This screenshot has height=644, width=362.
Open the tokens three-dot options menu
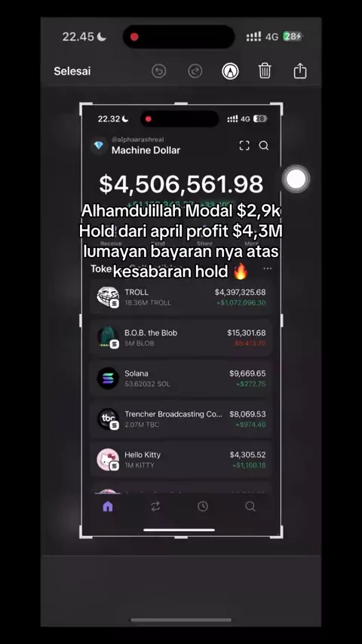click(x=268, y=268)
